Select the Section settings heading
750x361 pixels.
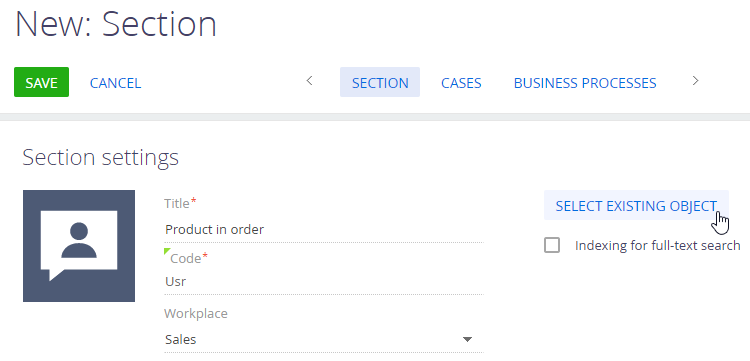(x=100, y=158)
